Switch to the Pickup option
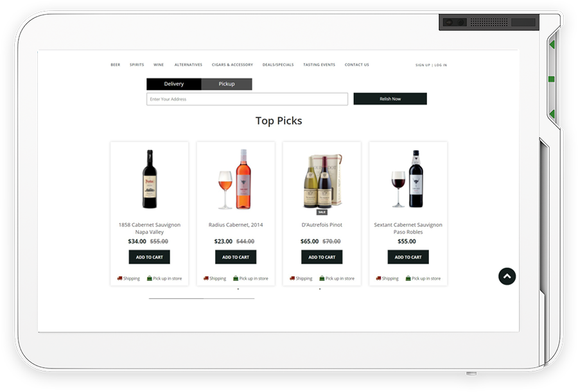This screenshot has width=578, height=392. coord(227,84)
